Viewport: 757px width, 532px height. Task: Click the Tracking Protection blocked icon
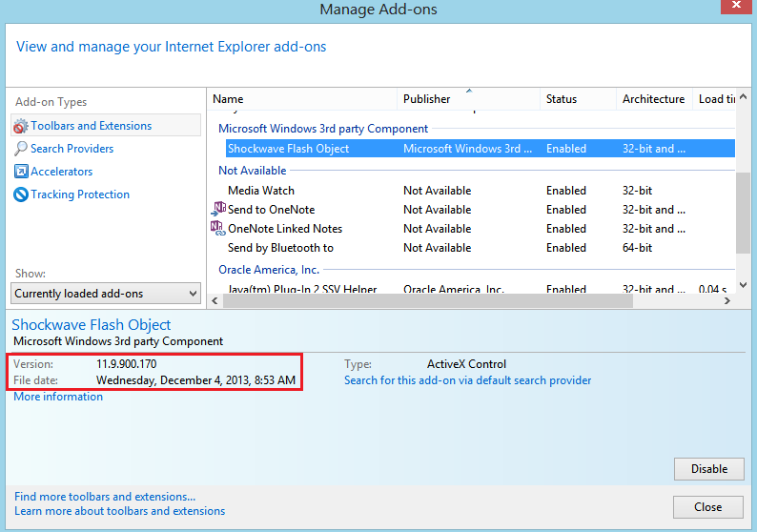click(x=21, y=194)
